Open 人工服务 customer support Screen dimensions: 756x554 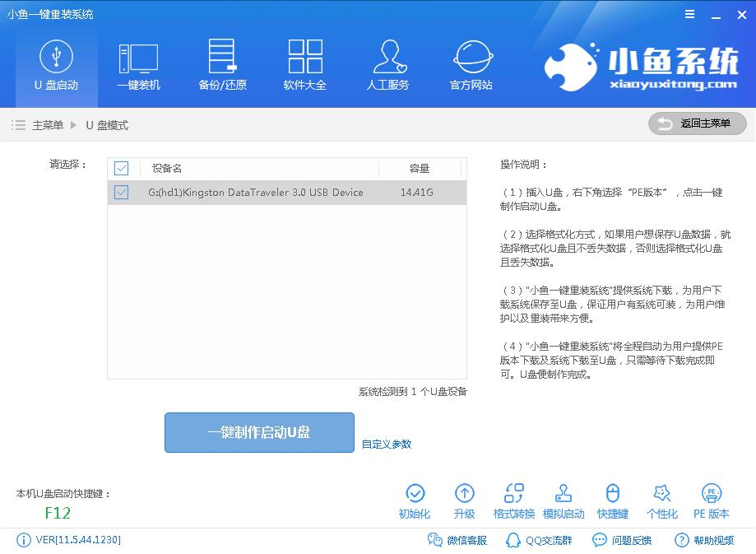click(388, 66)
